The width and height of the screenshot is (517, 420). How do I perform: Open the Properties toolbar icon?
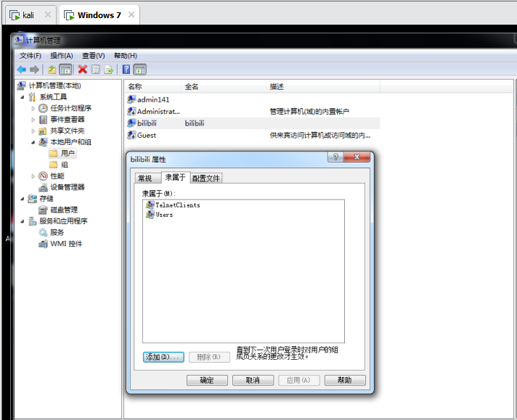96,70
